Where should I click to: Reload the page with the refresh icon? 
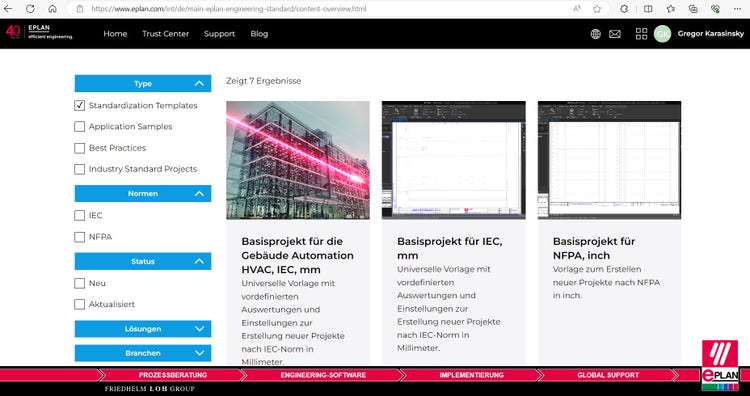(30, 9)
